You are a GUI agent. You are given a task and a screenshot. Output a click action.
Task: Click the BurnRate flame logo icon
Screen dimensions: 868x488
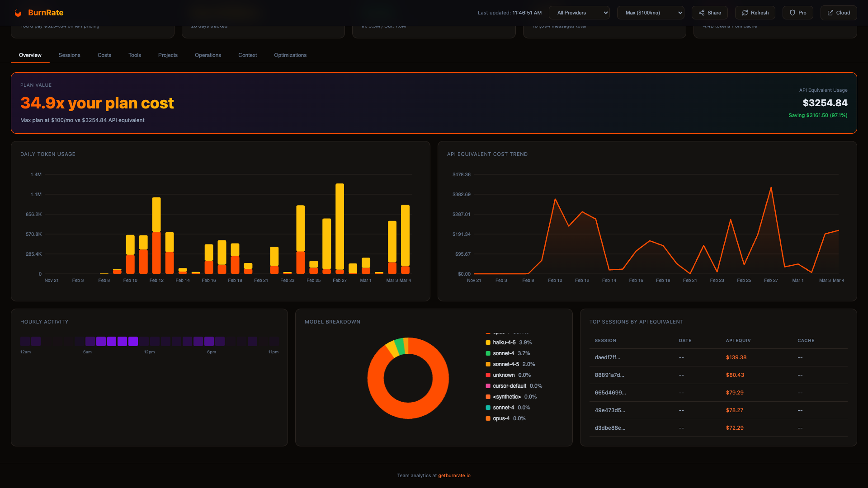(18, 13)
